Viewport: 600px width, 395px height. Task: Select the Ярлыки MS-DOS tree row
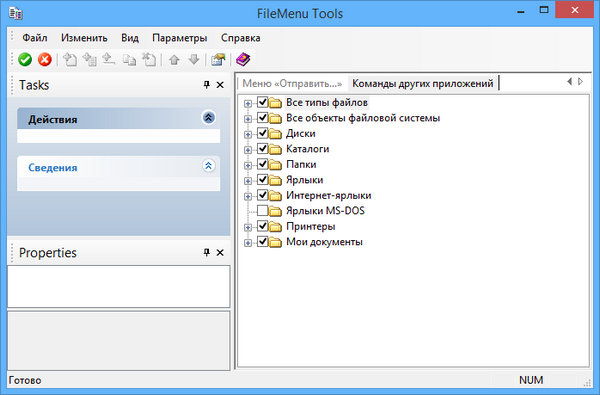pyautogui.click(x=325, y=211)
